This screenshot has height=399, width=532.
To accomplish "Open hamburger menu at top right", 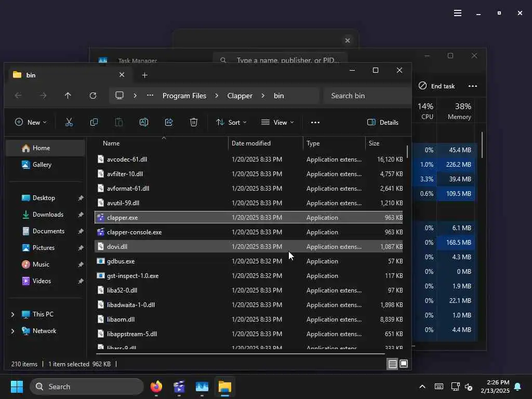I will (458, 13).
